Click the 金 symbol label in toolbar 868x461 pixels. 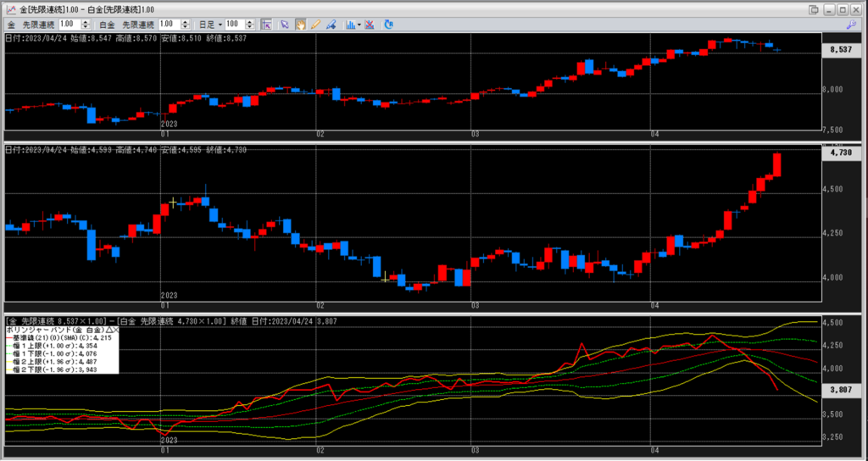point(10,25)
